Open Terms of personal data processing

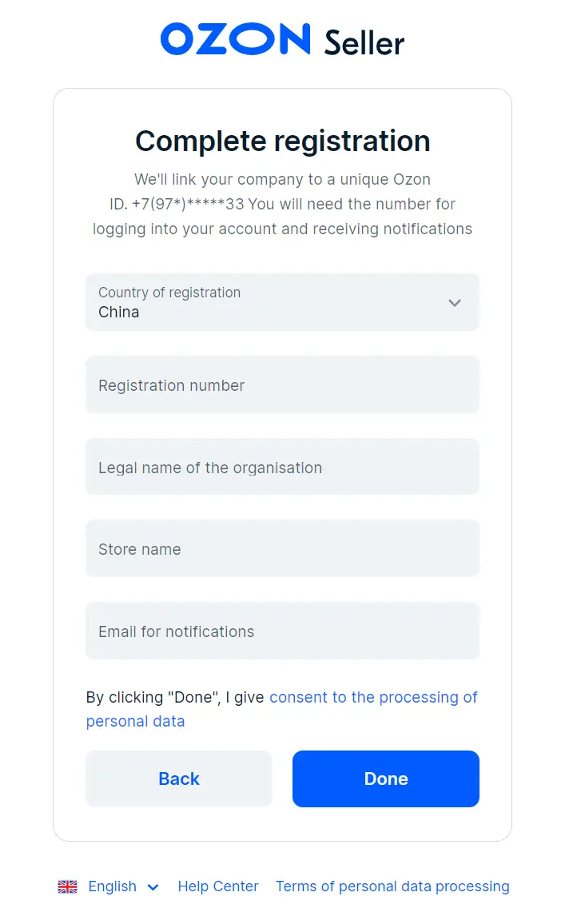click(x=392, y=886)
